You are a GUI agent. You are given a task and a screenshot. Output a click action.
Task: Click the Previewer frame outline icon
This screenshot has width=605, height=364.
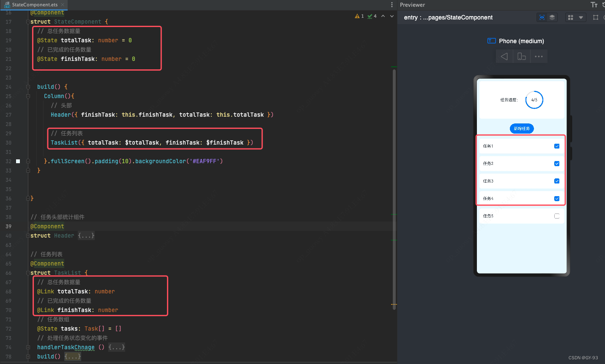596,17
